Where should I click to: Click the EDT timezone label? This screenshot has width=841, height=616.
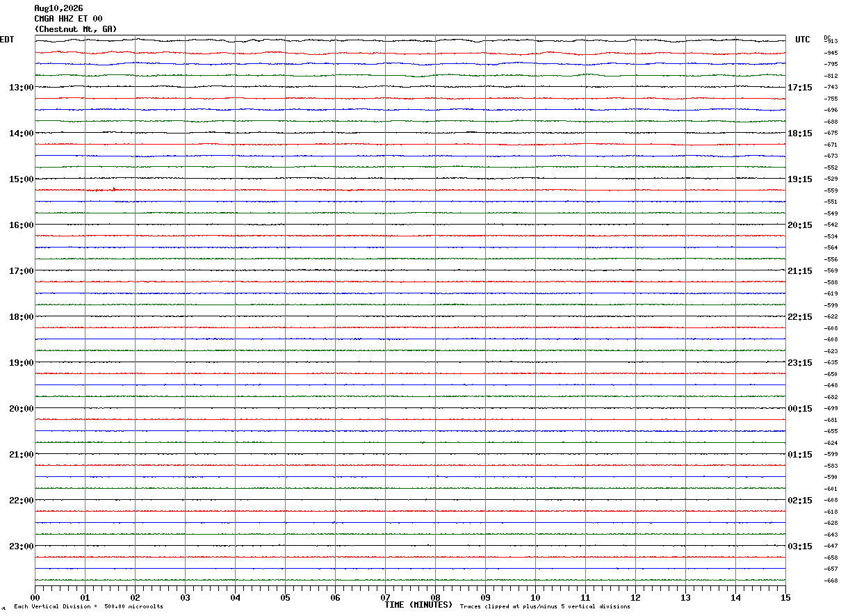pyautogui.click(x=7, y=40)
